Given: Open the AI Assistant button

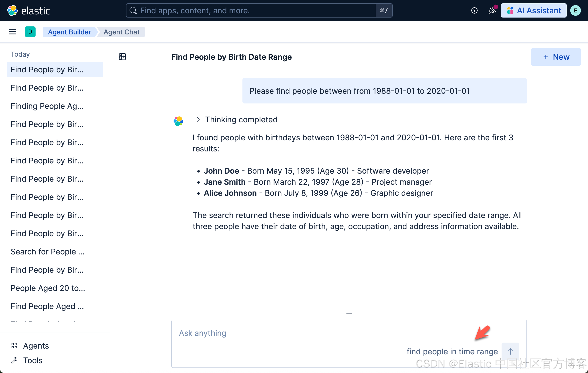Looking at the screenshot, I should pyautogui.click(x=534, y=10).
